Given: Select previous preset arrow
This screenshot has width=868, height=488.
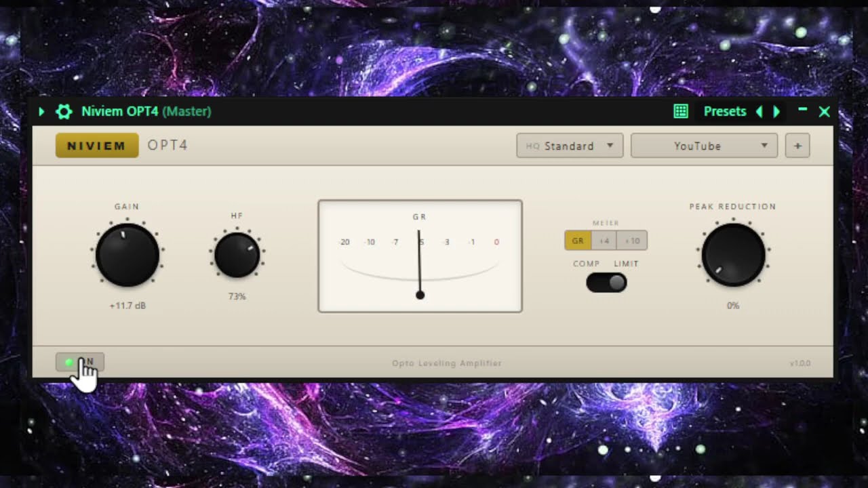Looking at the screenshot, I should [759, 112].
